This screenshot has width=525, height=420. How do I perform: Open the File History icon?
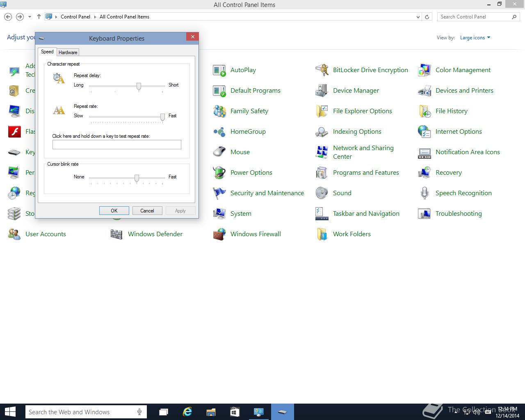pos(425,111)
